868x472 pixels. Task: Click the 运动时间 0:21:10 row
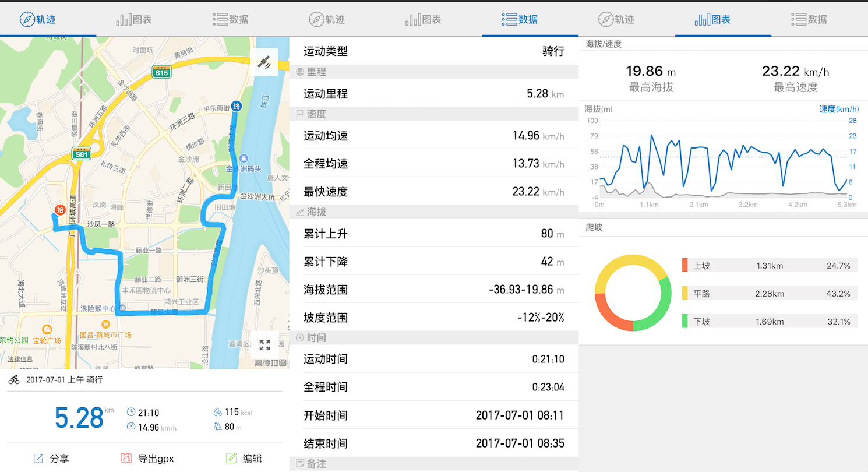pyautogui.click(x=434, y=359)
